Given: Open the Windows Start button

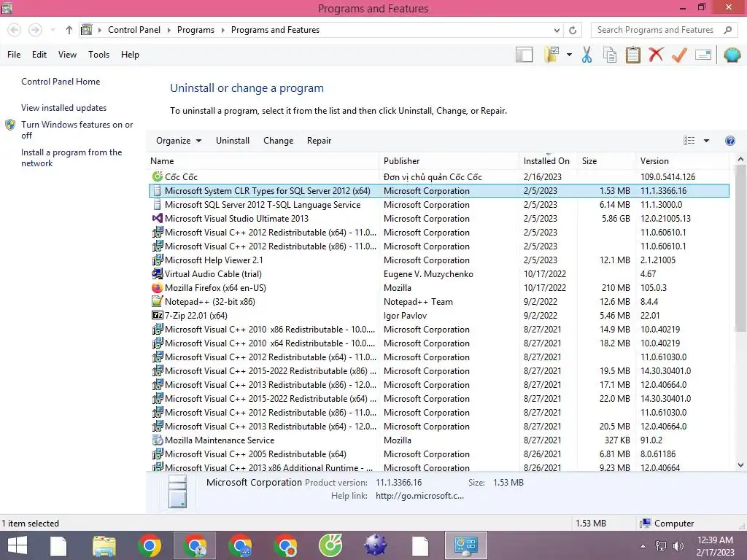Looking at the screenshot, I should point(18,545).
